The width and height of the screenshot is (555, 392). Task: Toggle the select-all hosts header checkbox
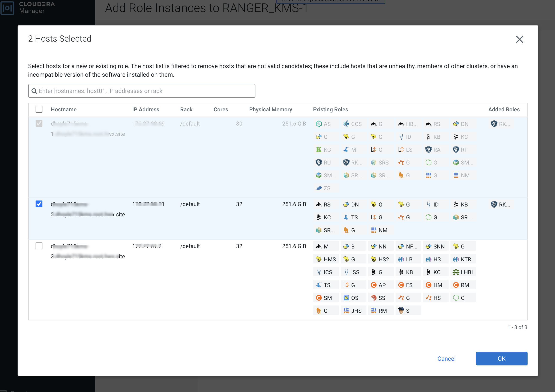(x=39, y=109)
